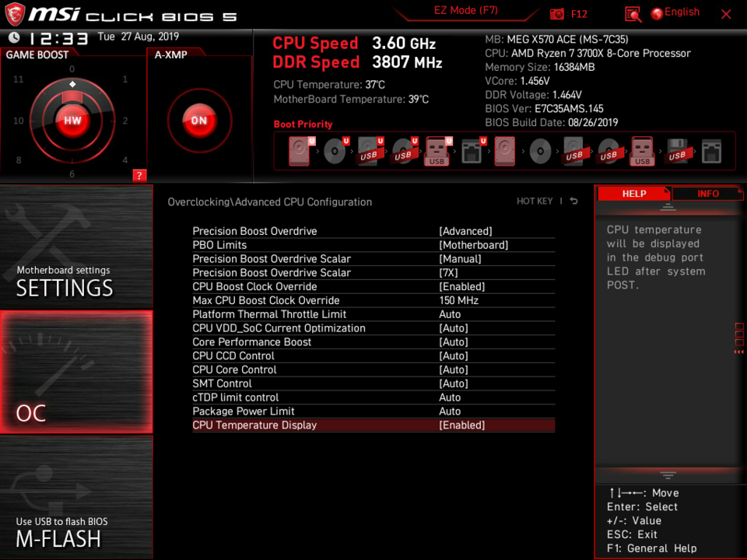Image resolution: width=747 pixels, height=560 pixels.
Task: Switch to the INFO tab
Action: [x=707, y=194]
